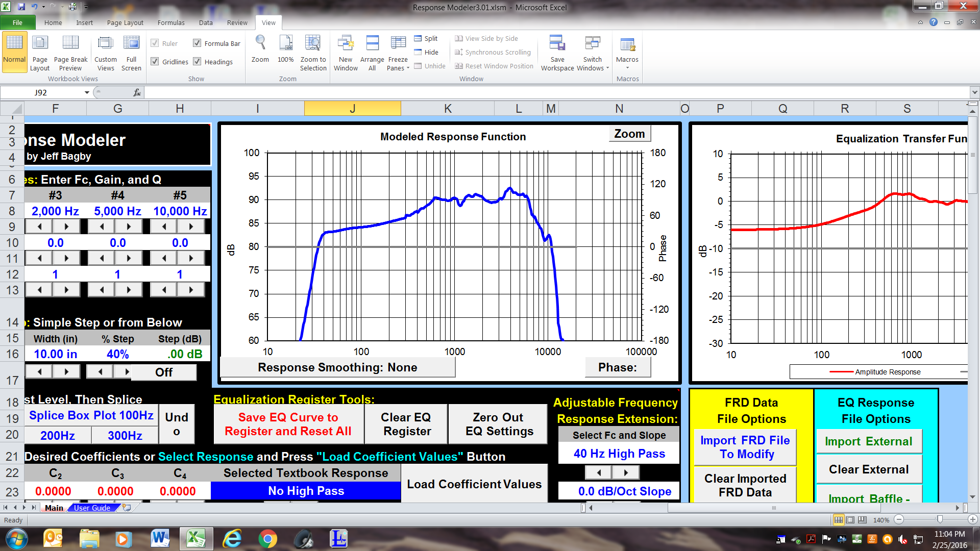Open a New Window

(346, 53)
